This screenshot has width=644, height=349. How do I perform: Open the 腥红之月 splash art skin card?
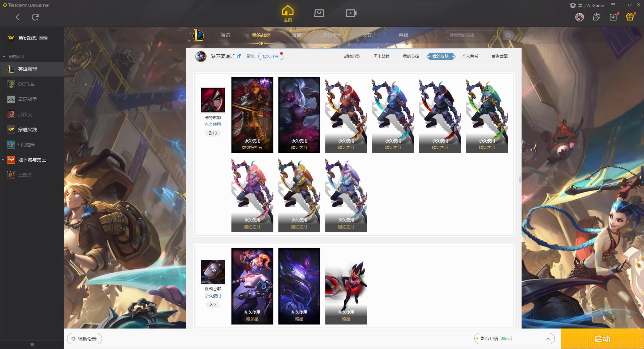tap(299, 115)
